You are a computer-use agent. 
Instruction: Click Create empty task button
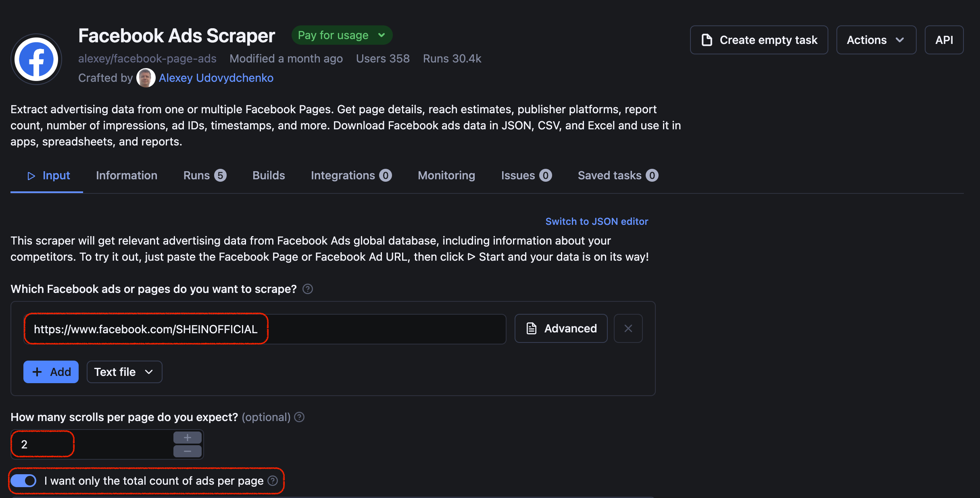pyautogui.click(x=759, y=40)
